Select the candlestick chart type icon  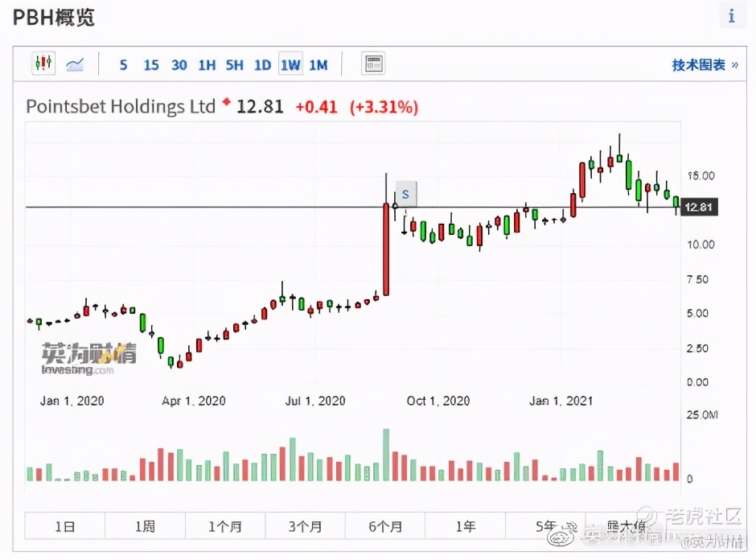43,64
